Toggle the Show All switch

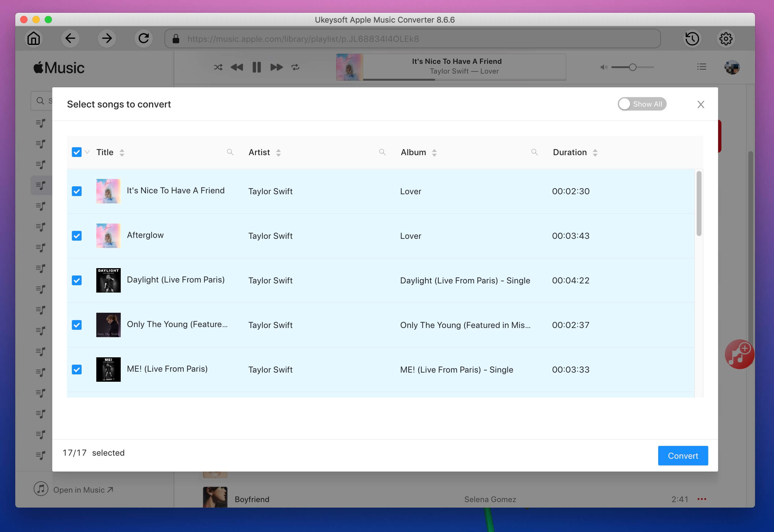point(642,104)
